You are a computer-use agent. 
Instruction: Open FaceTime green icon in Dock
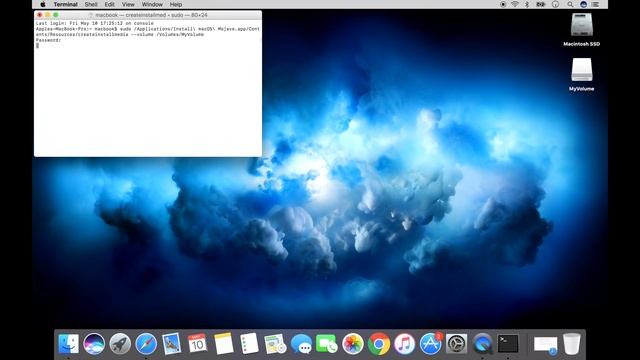(327, 344)
